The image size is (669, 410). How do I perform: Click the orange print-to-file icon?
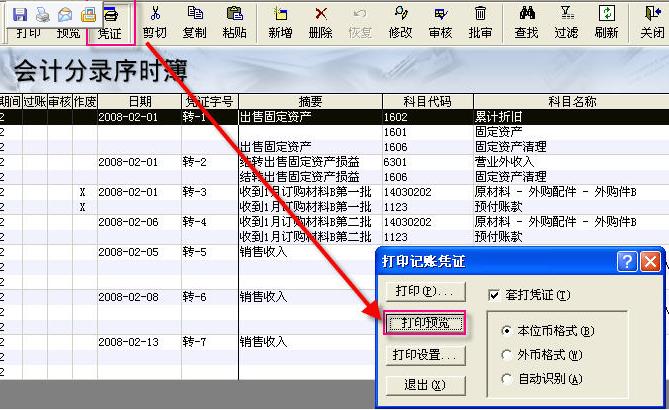[88, 15]
